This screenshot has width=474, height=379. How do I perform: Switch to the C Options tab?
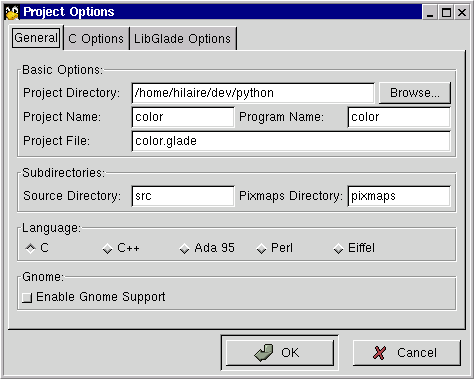click(96, 39)
